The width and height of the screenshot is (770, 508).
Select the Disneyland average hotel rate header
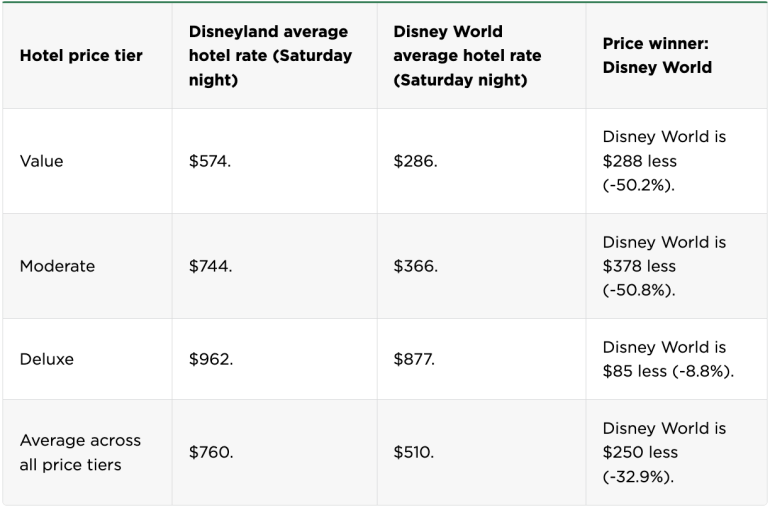tap(270, 56)
